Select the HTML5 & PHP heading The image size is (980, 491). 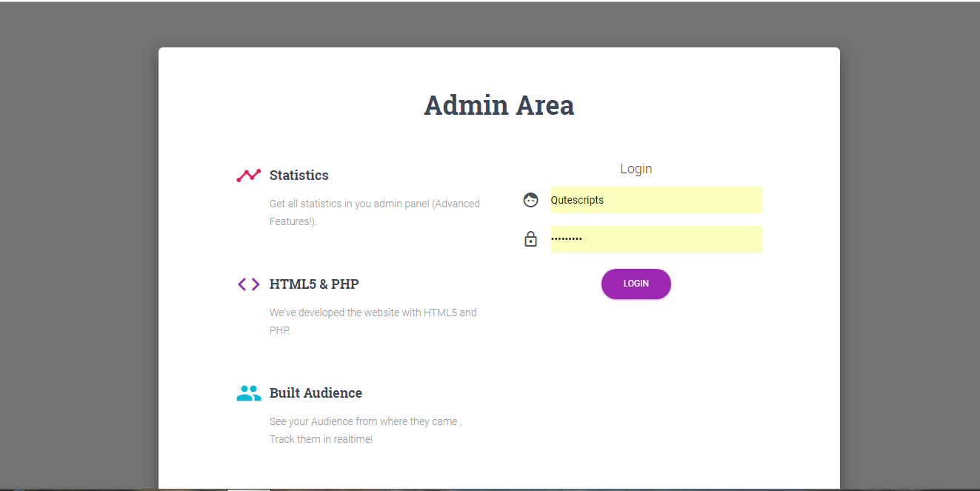coord(314,284)
